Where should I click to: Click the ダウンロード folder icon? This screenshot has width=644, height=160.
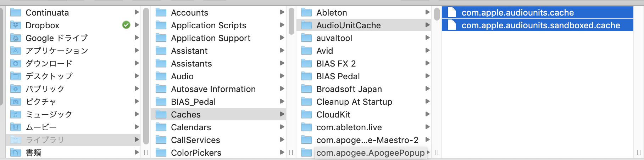coord(16,63)
